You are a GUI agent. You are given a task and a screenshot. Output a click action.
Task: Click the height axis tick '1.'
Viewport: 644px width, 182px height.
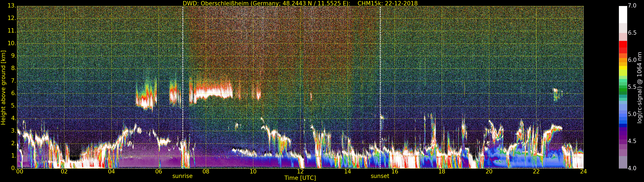(13, 156)
